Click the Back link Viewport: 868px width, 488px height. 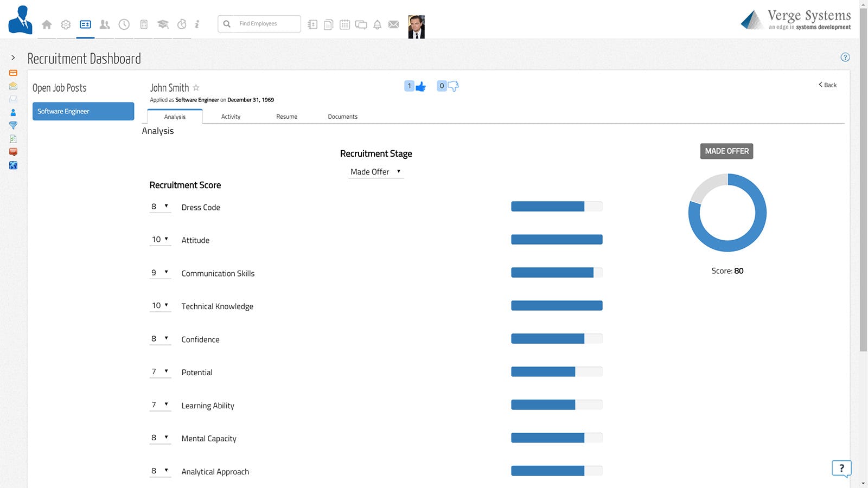tap(828, 85)
